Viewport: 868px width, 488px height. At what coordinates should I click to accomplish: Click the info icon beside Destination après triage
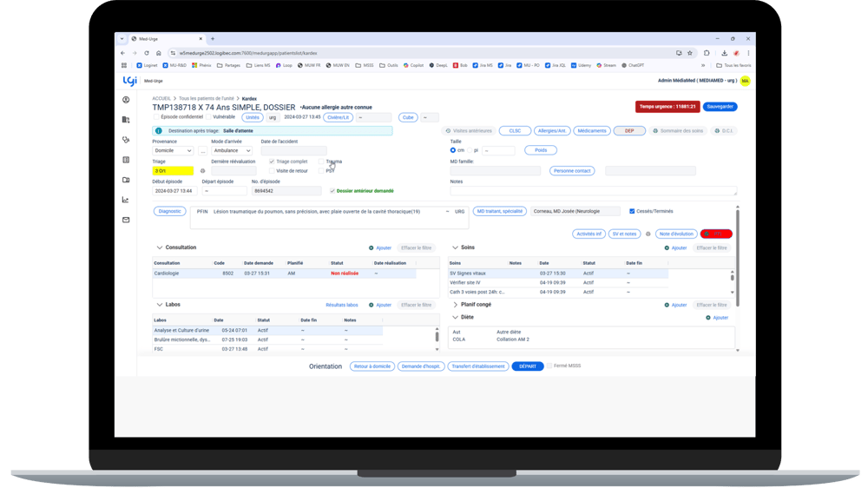coord(159,131)
